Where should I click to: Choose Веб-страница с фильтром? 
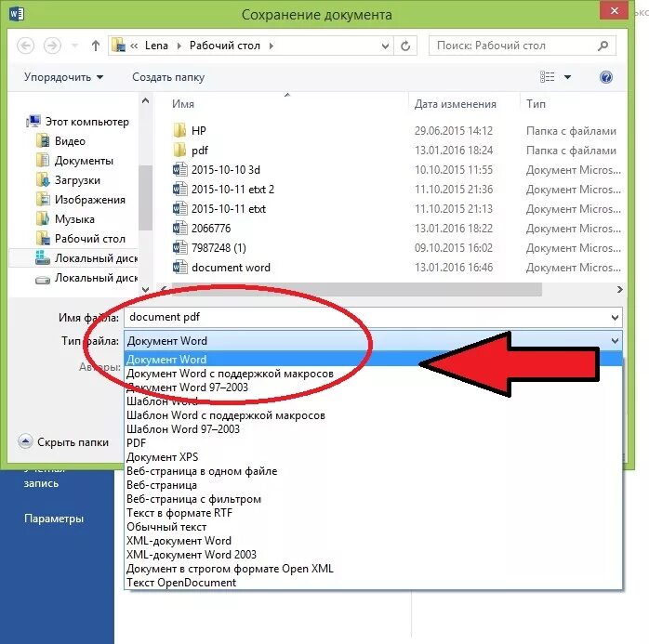[374, 499]
